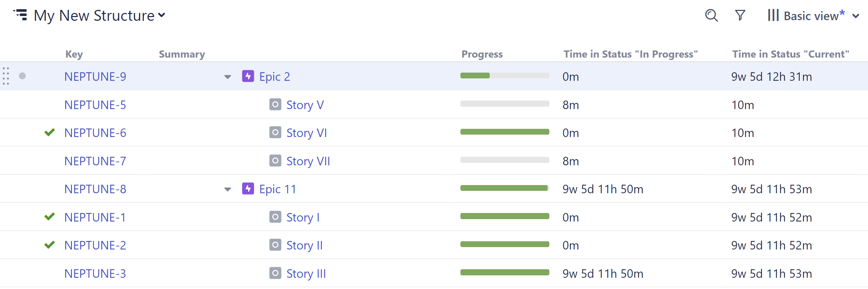Click the resolved checkmark beside NEPTUNE-1

(x=49, y=217)
